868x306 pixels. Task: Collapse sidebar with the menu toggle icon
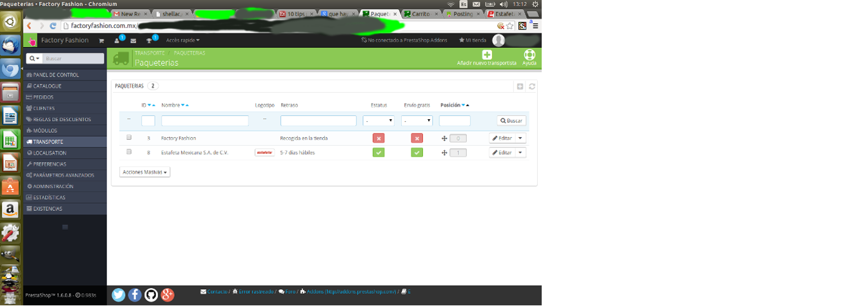[x=64, y=227]
